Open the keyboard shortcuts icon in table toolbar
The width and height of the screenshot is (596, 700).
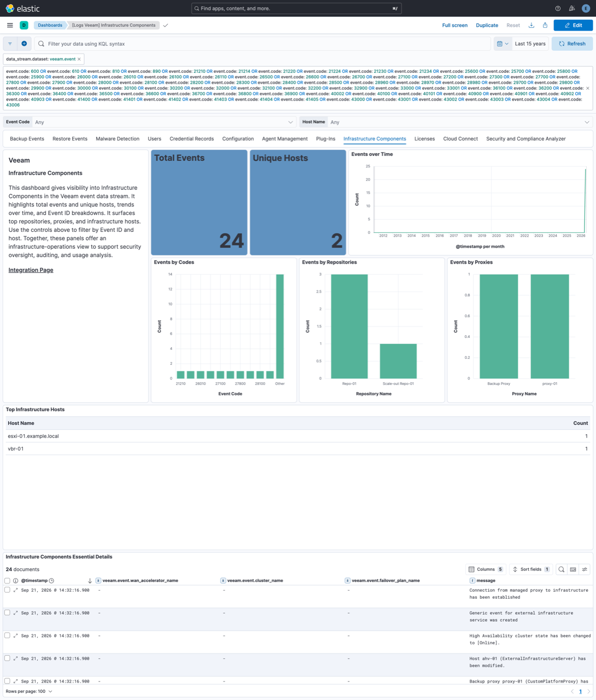pos(573,569)
